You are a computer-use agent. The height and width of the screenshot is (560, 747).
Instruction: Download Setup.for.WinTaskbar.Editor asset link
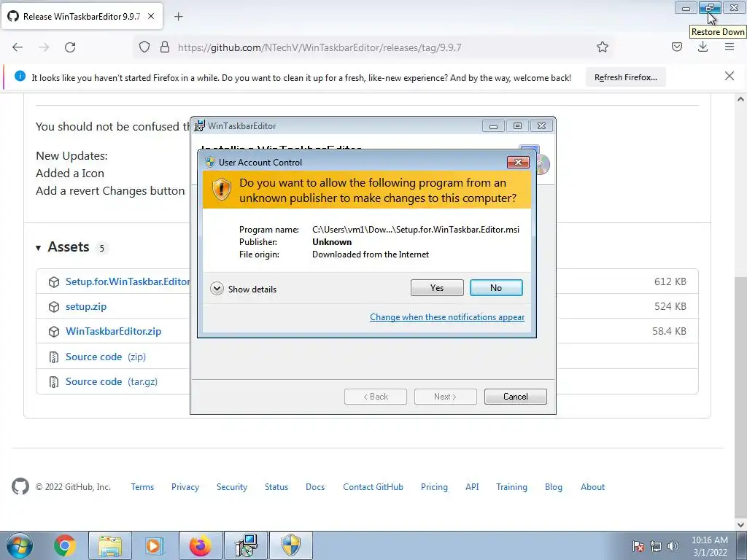[x=128, y=281]
